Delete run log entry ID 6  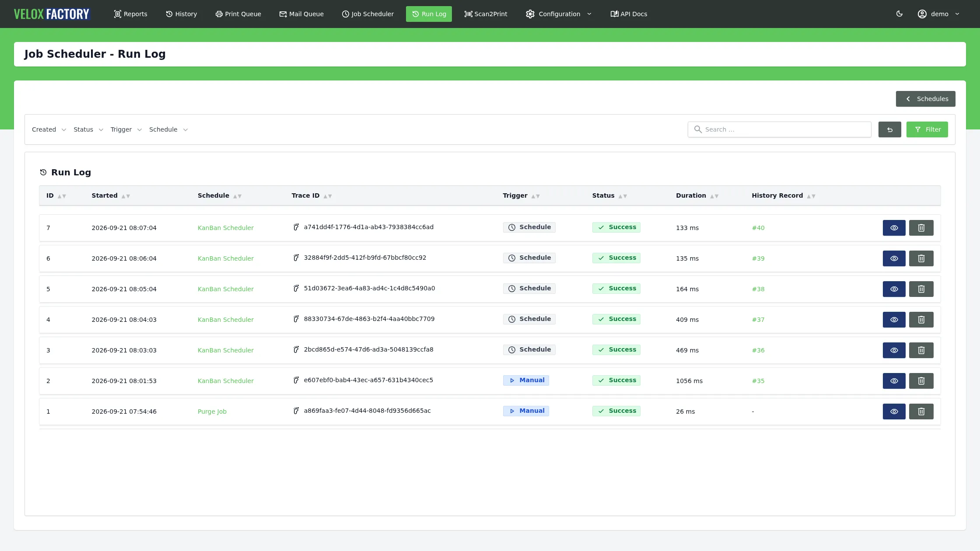[x=921, y=258]
